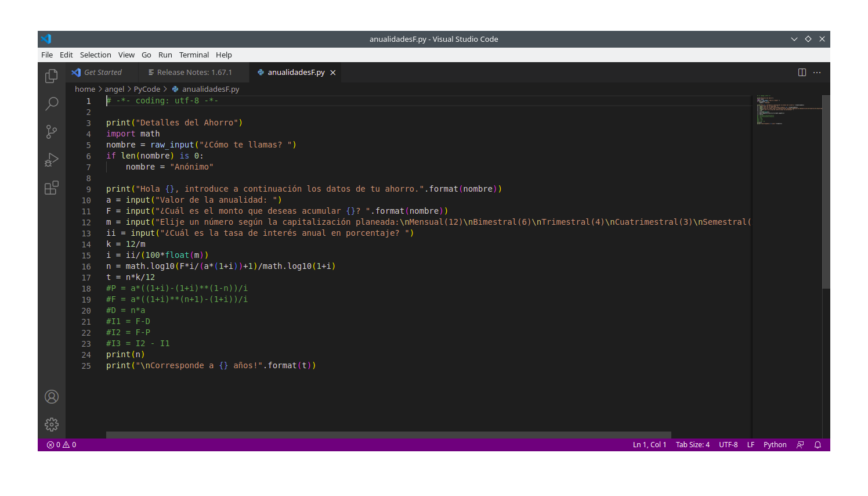The width and height of the screenshot is (868, 496).
Task: Switch to the Release Notes: 1.67.1 tab
Action: (194, 73)
